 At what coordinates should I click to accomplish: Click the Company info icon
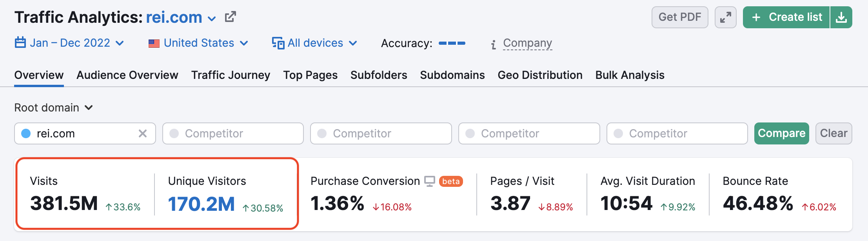tap(494, 44)
